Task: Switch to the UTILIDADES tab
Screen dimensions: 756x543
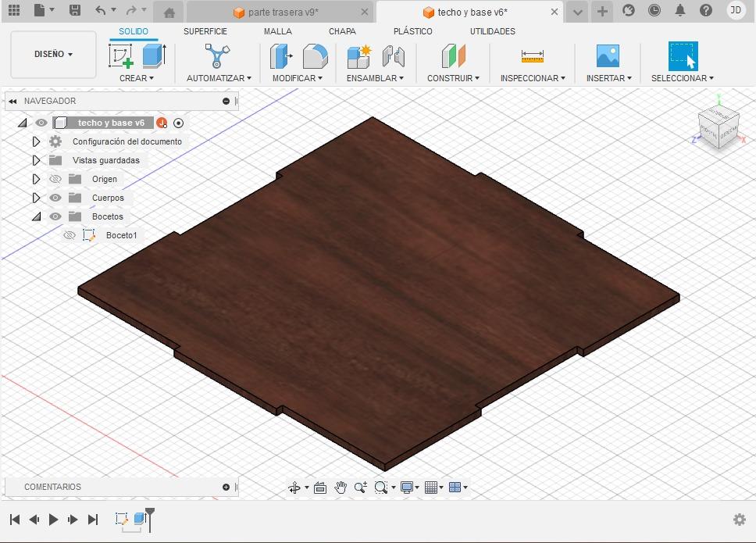Action: (x=492, y=31)
